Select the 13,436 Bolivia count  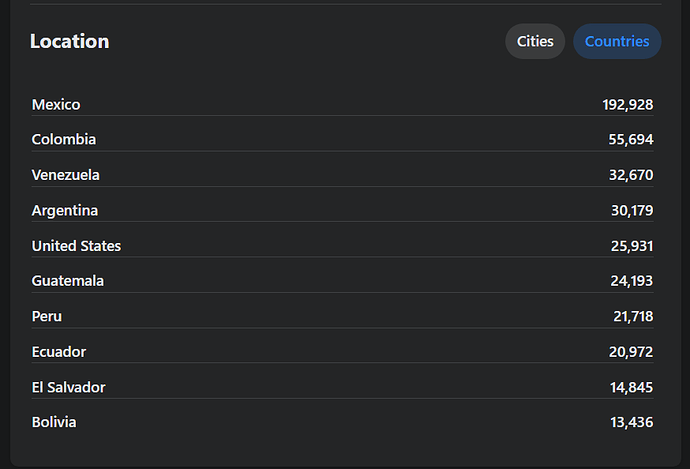click(631, 422)
